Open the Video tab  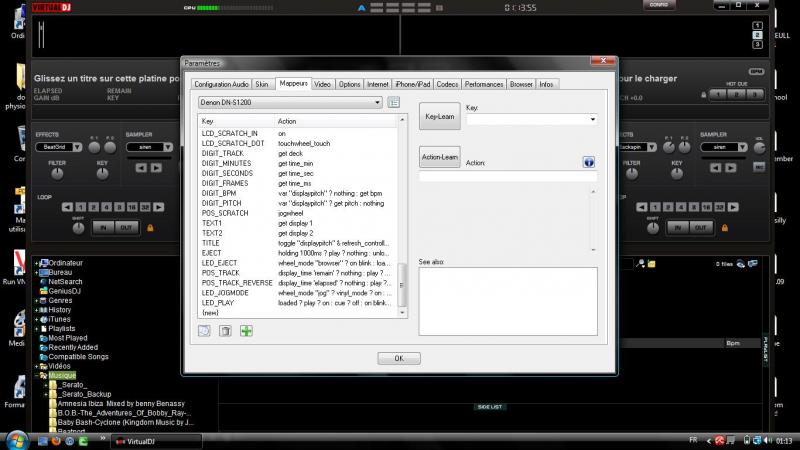tap(322, 84)
